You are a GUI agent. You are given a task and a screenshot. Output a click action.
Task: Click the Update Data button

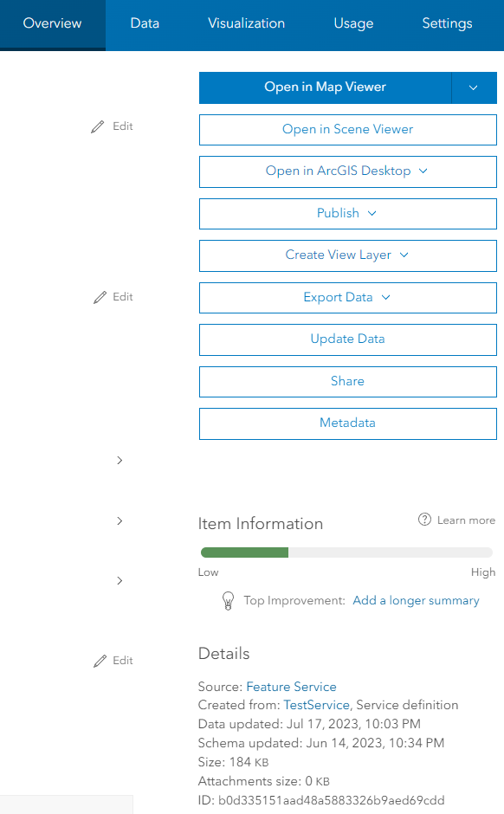(348, 339)
